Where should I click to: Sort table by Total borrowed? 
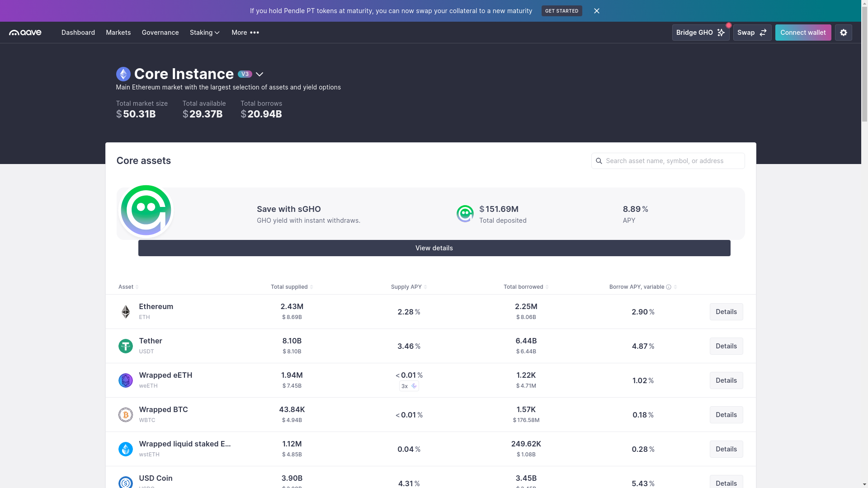click(526, 287)
